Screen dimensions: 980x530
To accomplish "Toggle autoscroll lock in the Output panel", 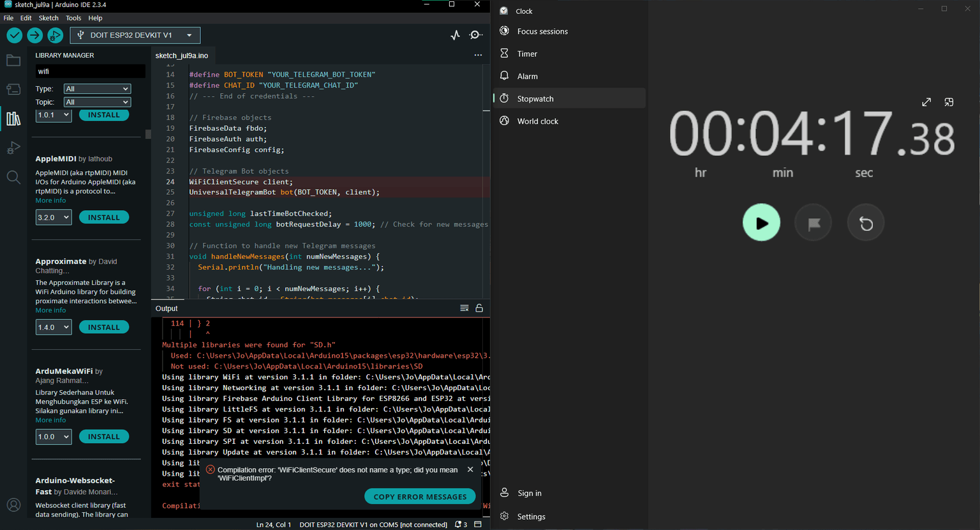I will point(479,308).
